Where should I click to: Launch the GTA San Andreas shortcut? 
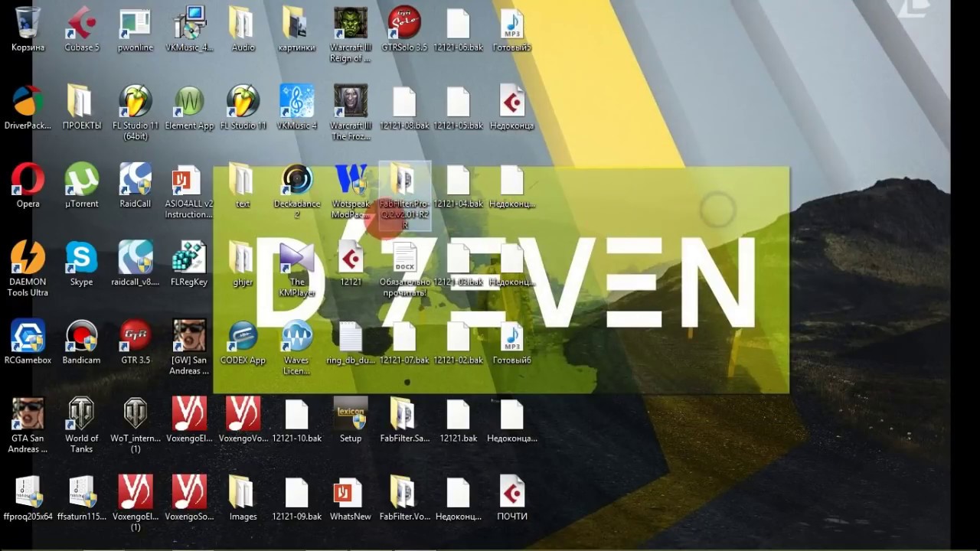coord(28,425)
